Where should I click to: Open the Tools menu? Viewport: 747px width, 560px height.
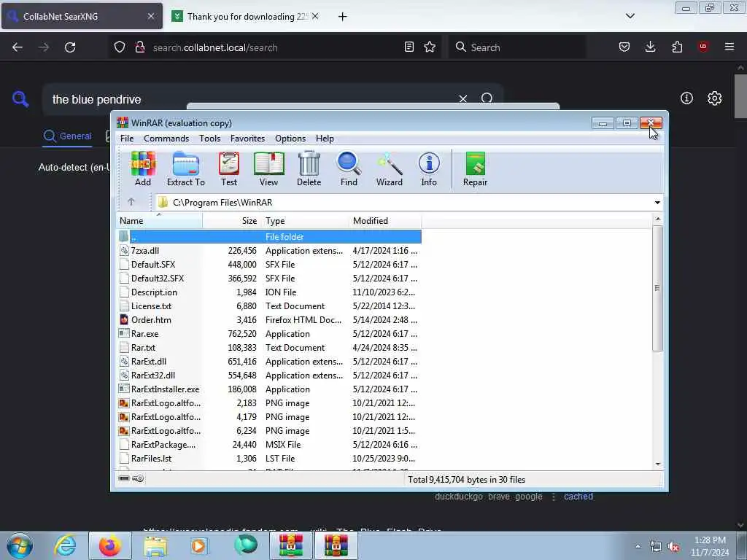point(209,138)
